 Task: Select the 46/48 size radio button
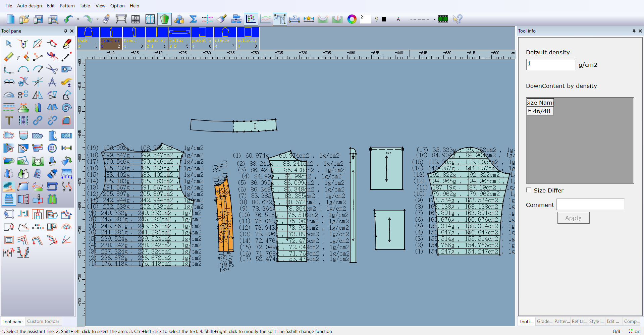(530, 111)
